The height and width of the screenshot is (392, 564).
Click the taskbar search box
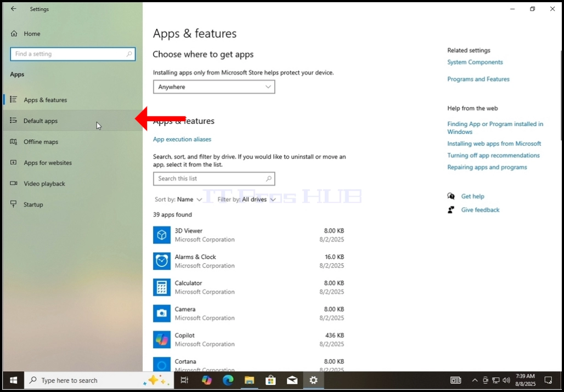click(99, 380)
